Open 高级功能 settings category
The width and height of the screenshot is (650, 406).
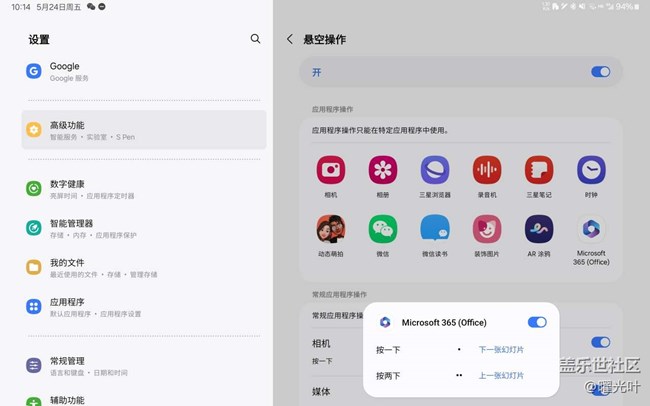tap(144, 130)
